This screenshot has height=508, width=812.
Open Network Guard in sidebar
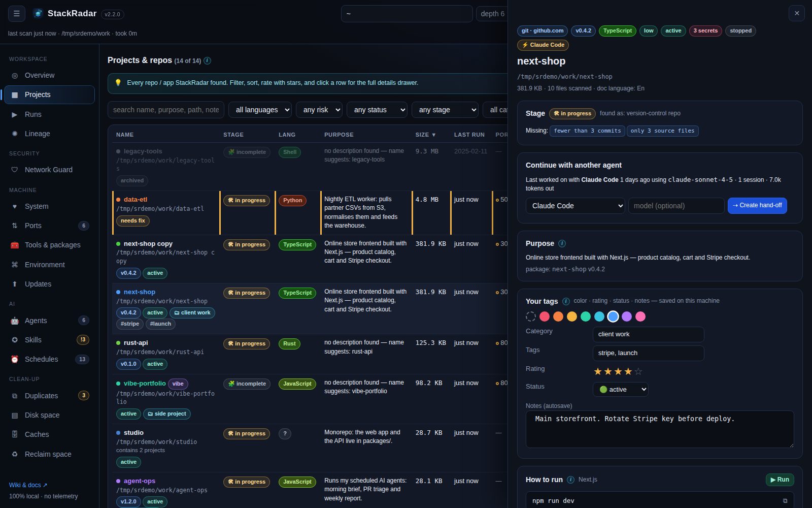(x=49, y=170)
